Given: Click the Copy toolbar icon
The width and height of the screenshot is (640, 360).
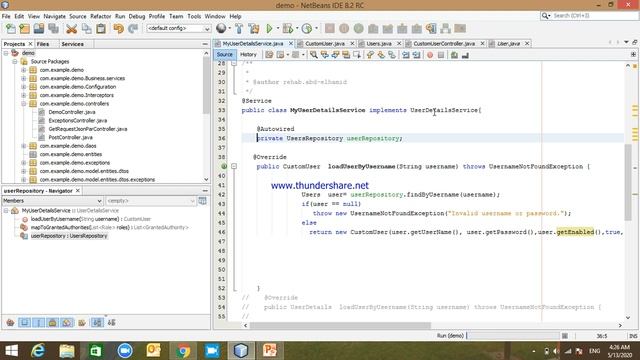Looking at the screenshot, I should (86, 28).
